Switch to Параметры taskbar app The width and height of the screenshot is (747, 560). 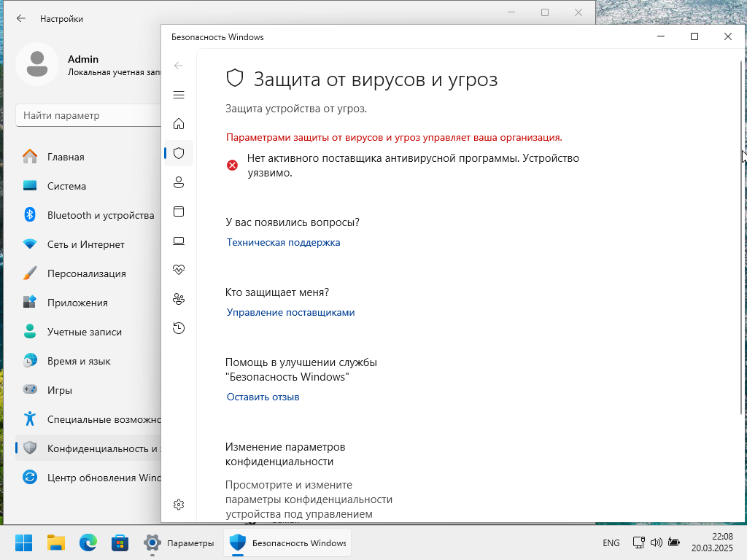pyautogui.click(x=179, y=542)
